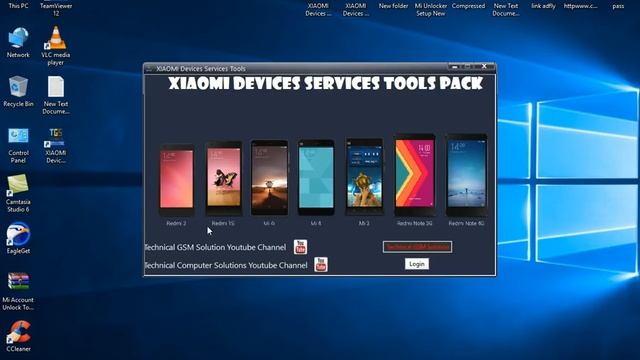Click the Technical GSM Solution Youtube Channel text
Screen dimensions: 640x360
pos(215,247)
